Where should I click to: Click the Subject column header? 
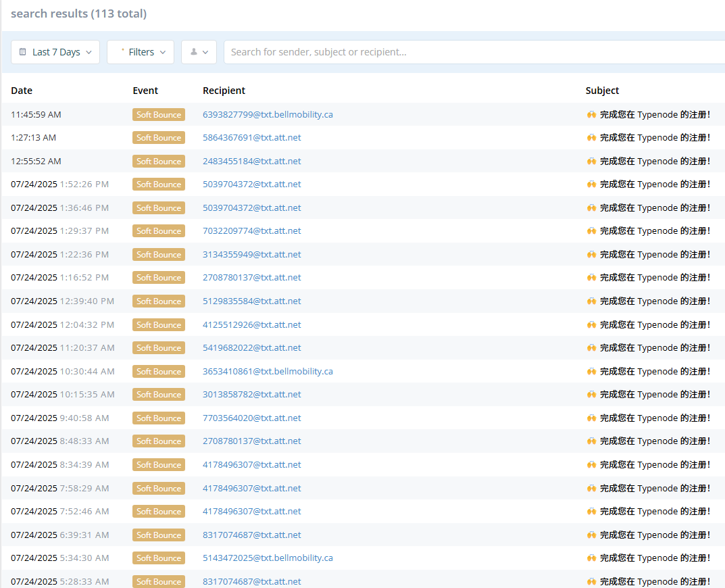point(602,91)
